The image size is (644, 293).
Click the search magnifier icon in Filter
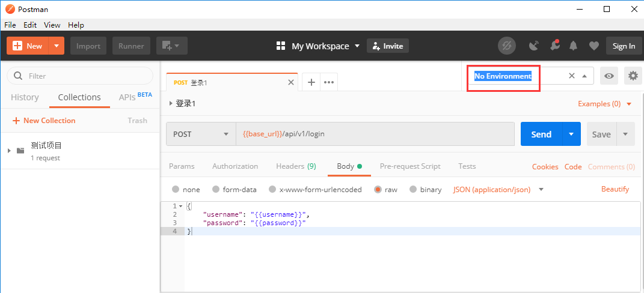18,76
